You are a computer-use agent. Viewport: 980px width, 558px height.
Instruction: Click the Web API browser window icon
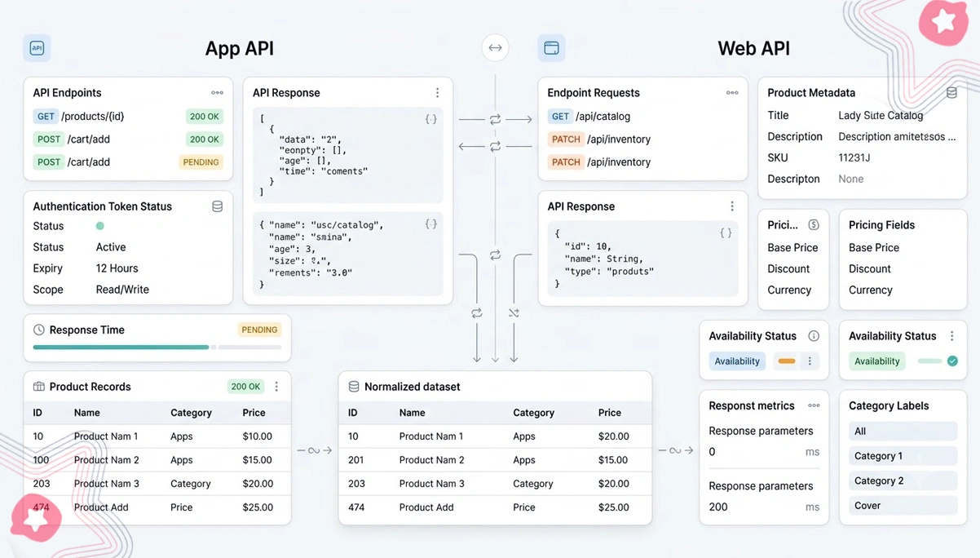click(x=551, y=48)
